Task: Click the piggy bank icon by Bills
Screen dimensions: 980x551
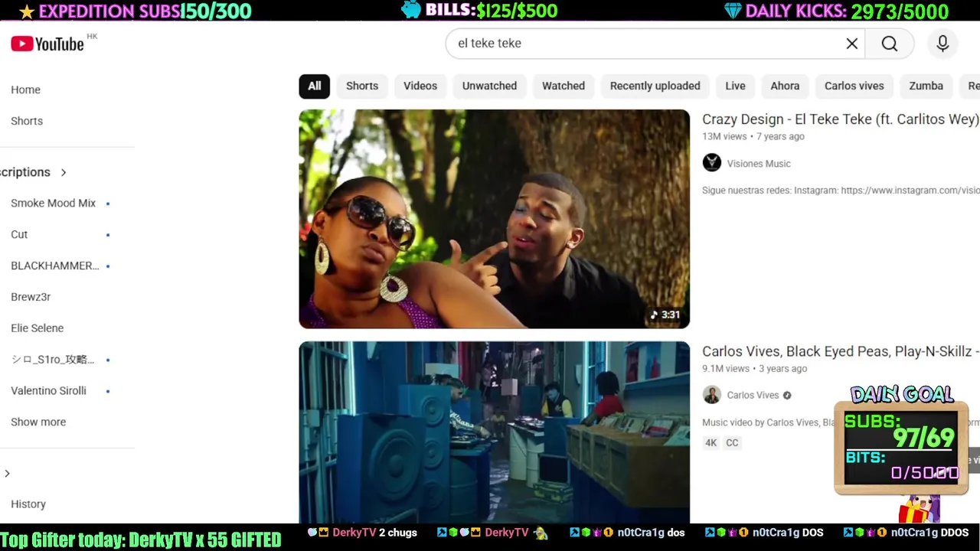Action: (x=411, y=10)
